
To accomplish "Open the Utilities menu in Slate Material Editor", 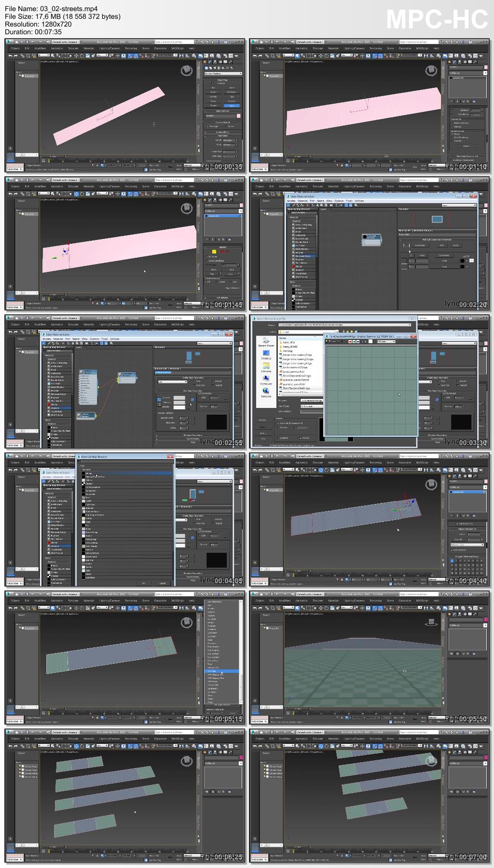I will pyautogui.click(x=359, y=201).
